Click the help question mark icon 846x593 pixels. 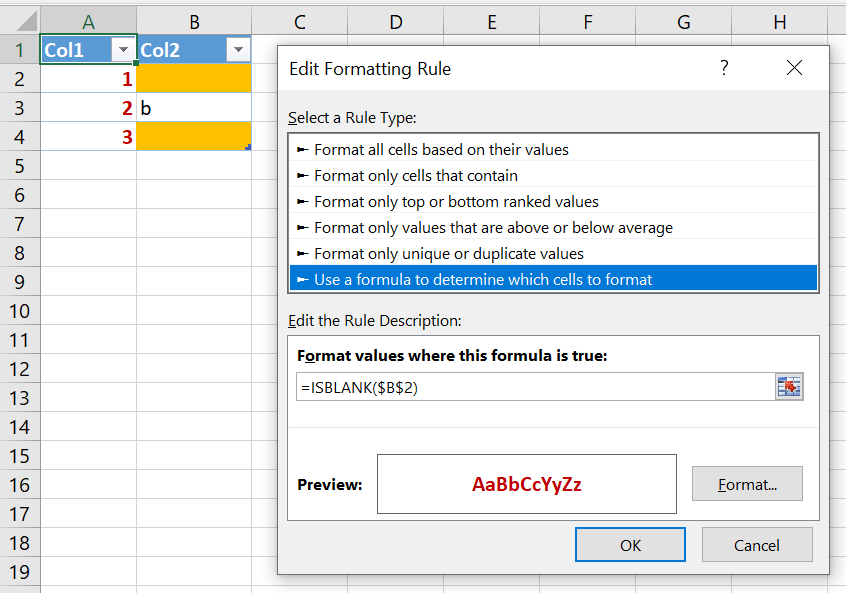point(724,68)
